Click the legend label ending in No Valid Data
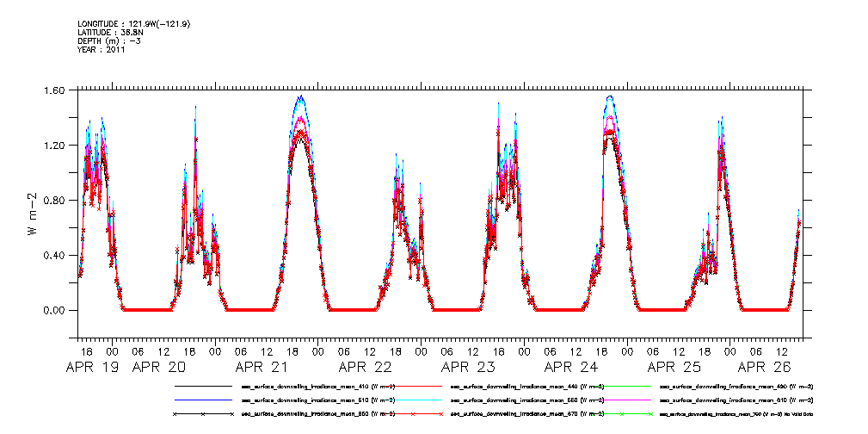 [x=736, y=414]
